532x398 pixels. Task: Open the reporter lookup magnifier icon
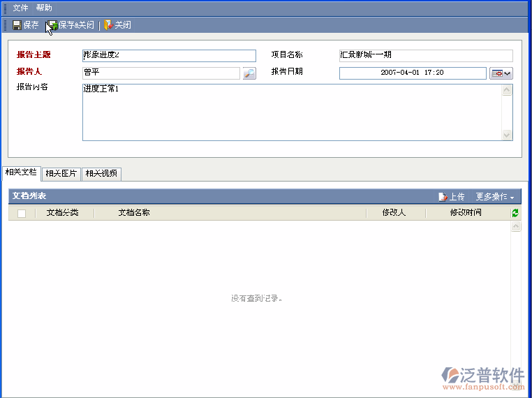tap(249, 73)
